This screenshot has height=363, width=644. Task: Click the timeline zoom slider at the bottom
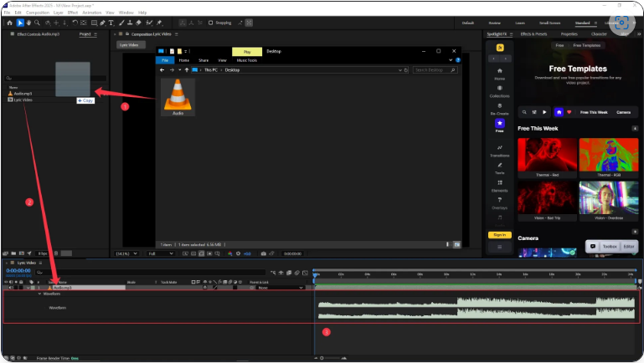pos(332,358)
